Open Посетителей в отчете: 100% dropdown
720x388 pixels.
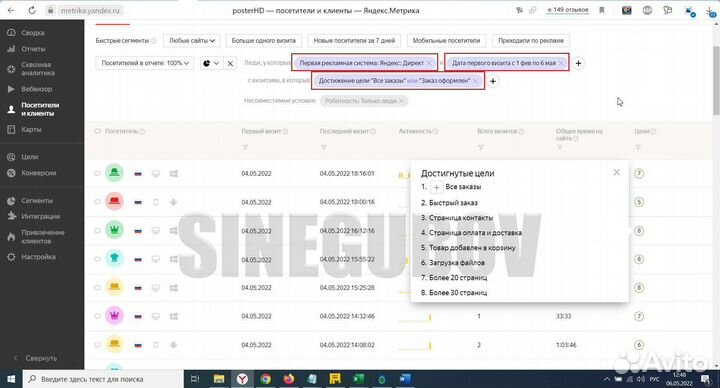(x=145, y=63)
